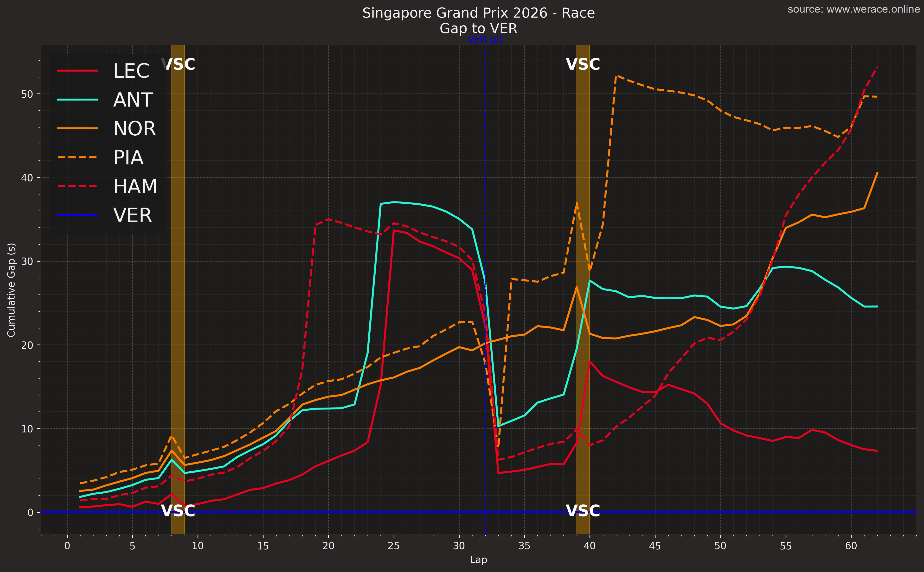The height and width of the screenshot is (572, 924).
Task: Click the y-axis tick label 10
Action: [x=27, y=429]
